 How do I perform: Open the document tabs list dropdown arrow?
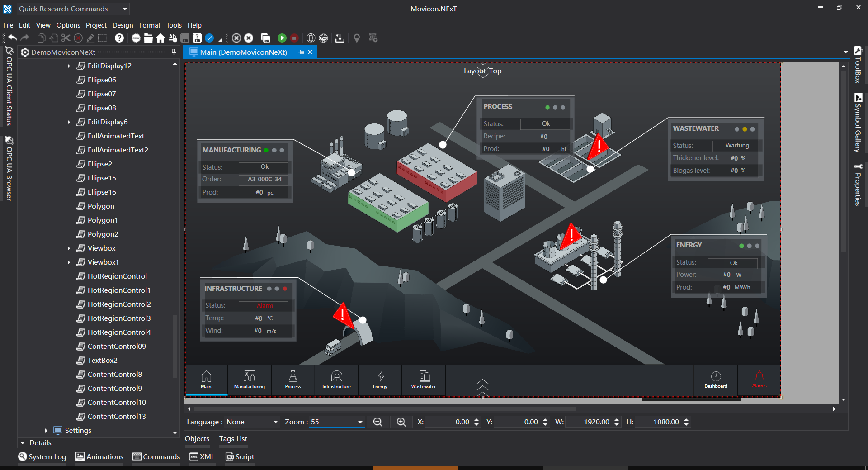point(846,52)
